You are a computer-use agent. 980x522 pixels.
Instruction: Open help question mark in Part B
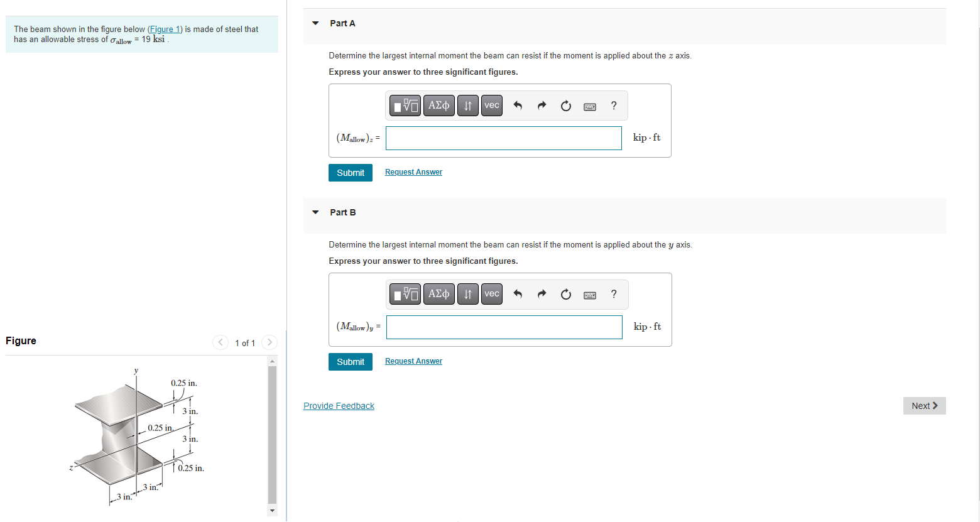[614, 294]
